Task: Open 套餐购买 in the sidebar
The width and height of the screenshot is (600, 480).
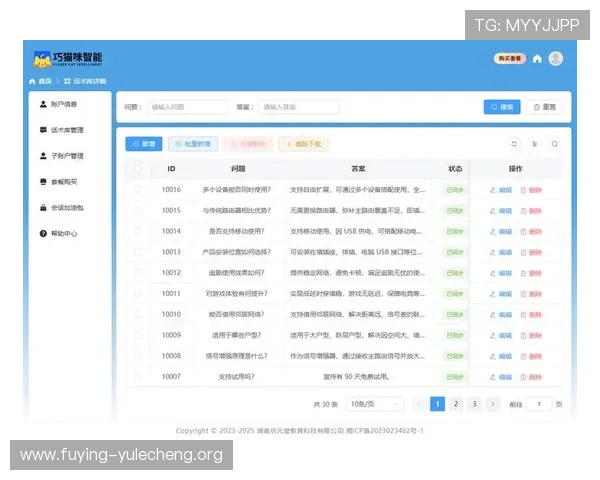Action: tap(59, 182)
